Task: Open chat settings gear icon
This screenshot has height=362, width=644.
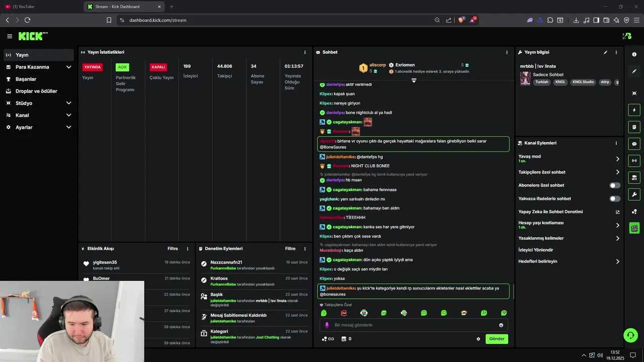Action: tap(478, 339)
